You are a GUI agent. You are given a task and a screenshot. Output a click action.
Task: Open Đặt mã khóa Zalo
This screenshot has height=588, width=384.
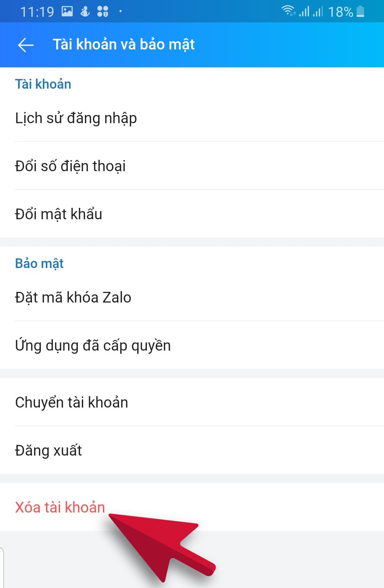(73, 298)
